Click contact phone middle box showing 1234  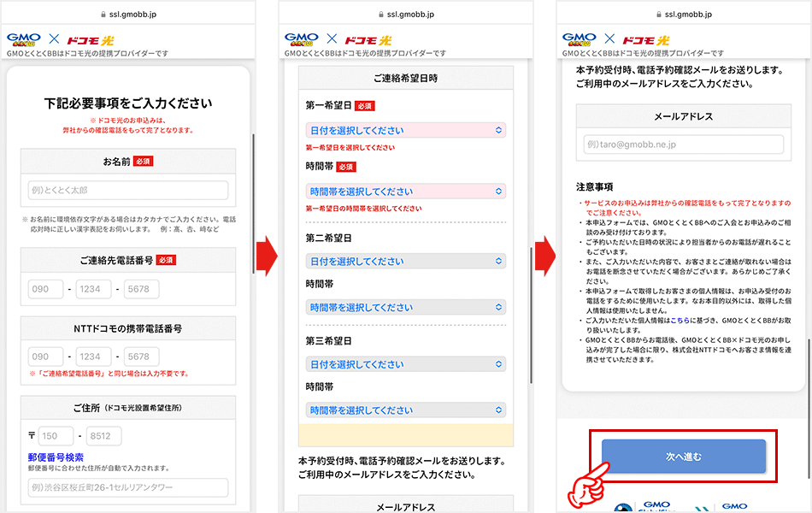click(x=94, y=289)
